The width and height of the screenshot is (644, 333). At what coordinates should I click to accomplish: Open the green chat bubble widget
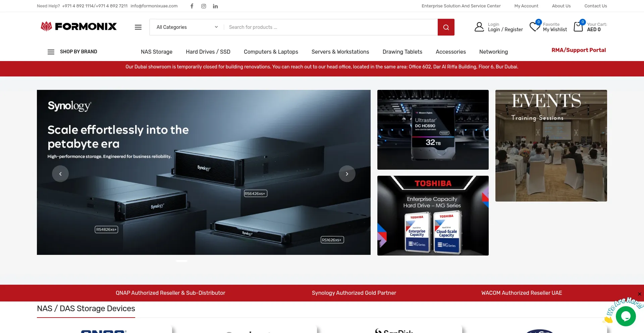click(626, 316)
